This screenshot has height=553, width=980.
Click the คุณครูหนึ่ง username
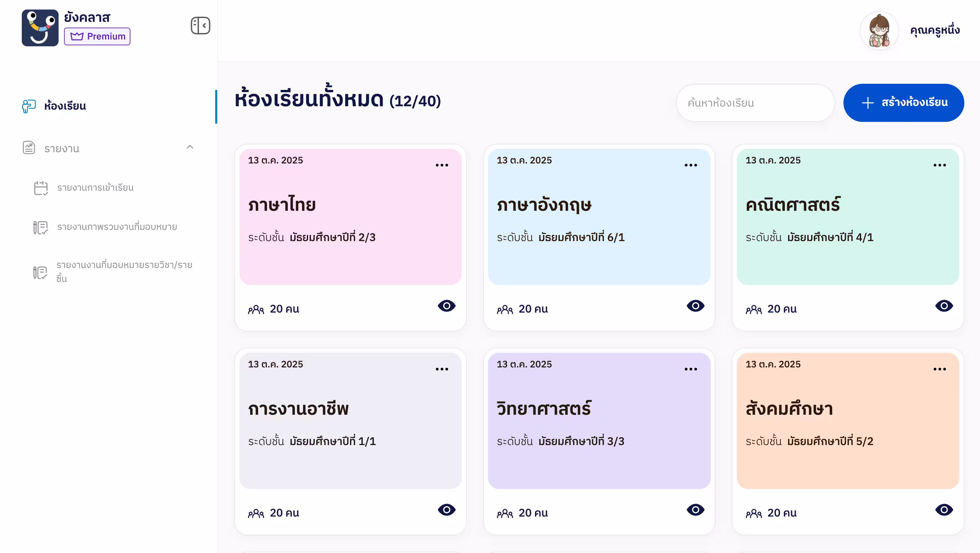click(x=935, y=30)
